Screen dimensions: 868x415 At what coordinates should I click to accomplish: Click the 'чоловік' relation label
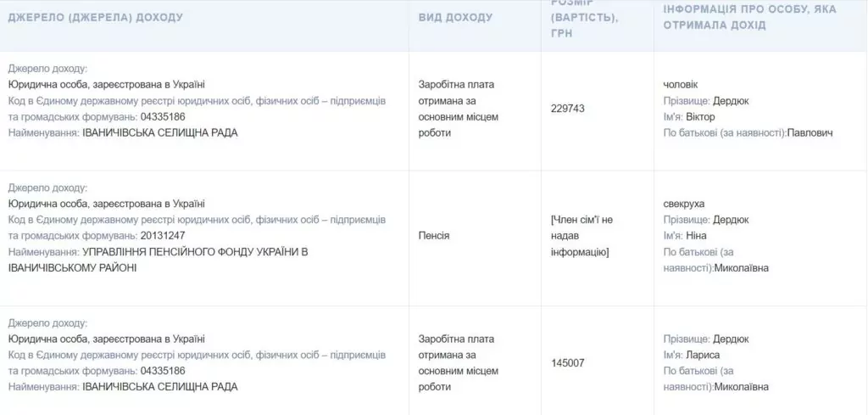coord(681,84)
